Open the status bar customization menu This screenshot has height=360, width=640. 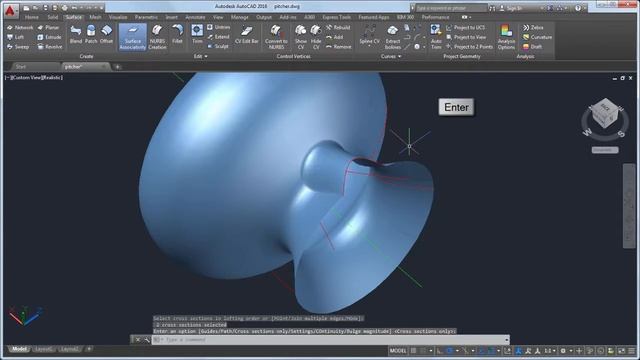point(632,351)
